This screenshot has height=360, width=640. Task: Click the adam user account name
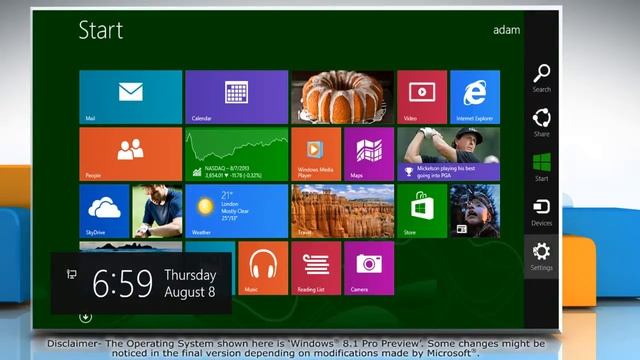507,30
